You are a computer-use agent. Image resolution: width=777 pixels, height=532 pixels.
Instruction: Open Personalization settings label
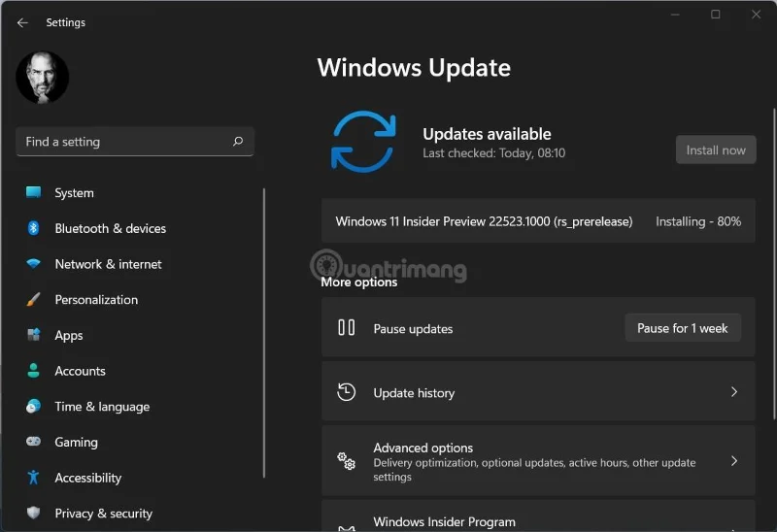click(96, 300)
